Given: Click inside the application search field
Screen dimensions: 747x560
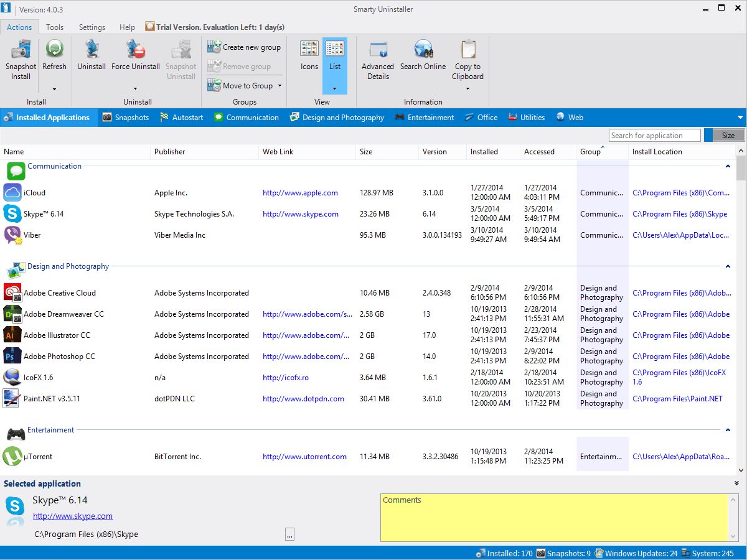Looking at the screenshot, I should click(654, 135).
